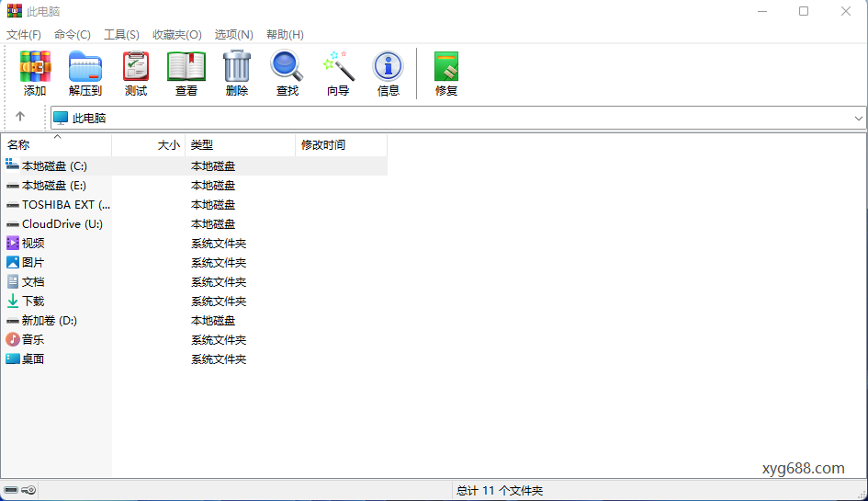Select the 图片 folder icon

(12, 262)
